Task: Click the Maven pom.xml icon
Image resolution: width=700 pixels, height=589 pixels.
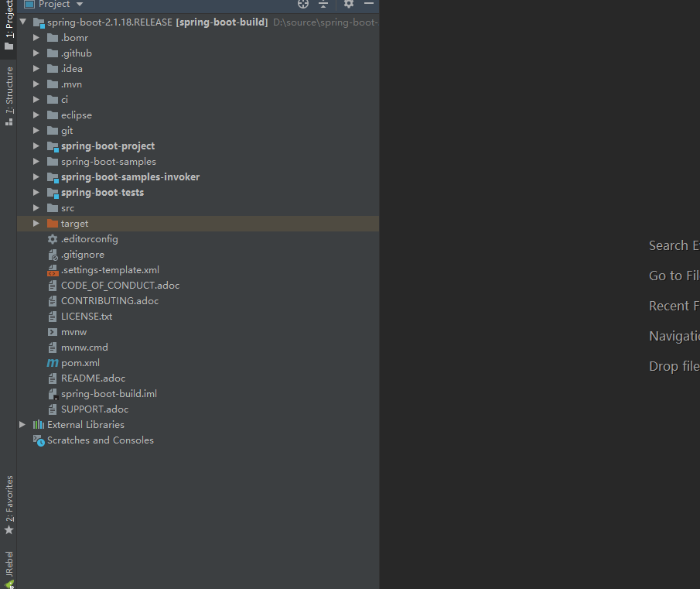Action: (53, 363)
